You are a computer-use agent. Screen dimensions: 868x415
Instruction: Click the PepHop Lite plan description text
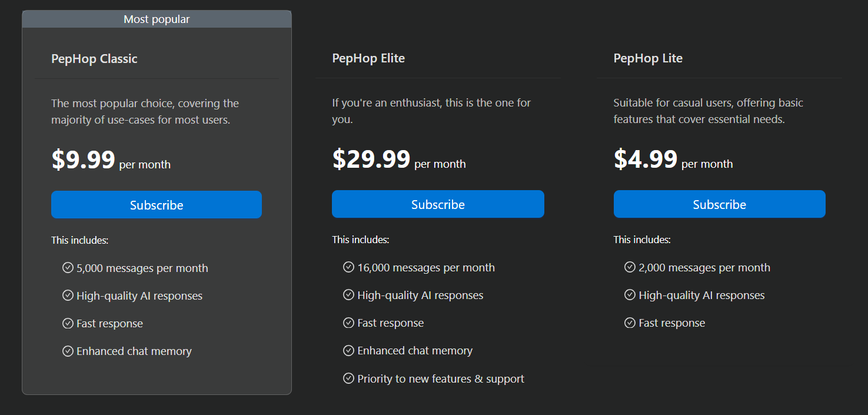(708, 110)
